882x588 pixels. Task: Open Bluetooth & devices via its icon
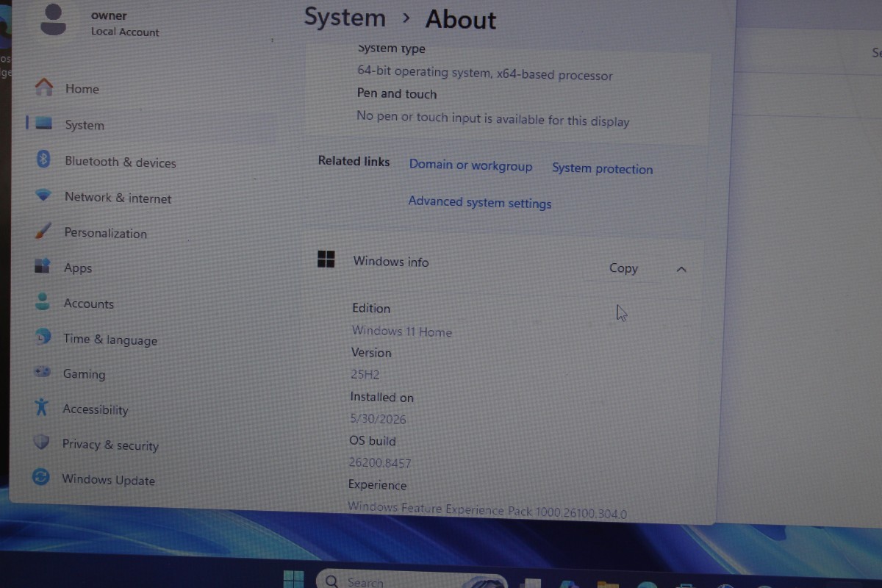pos(43,159)
